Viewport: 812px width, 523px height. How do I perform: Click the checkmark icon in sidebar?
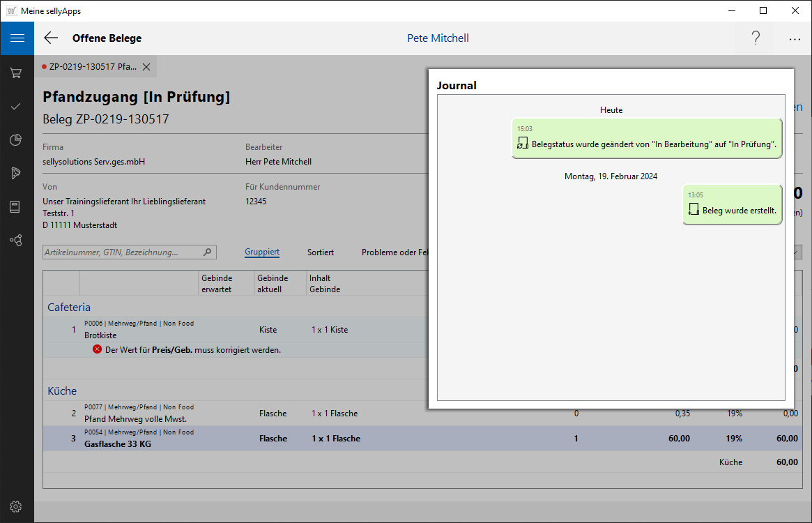click(16, 106)
